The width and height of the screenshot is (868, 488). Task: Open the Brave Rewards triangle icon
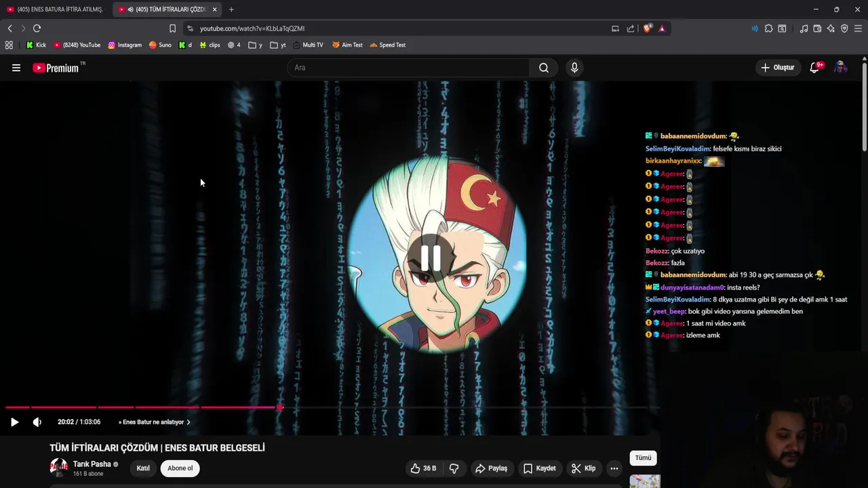coord(662,28)
